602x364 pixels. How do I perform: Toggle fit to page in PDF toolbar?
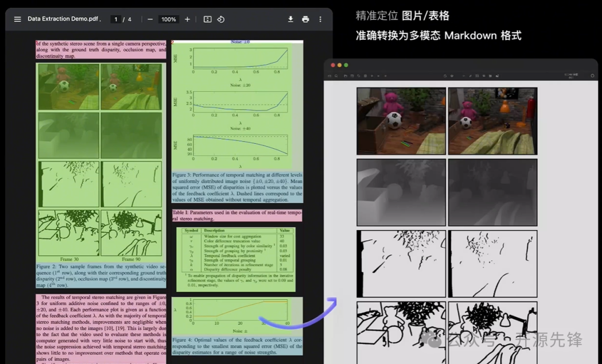coord(207,20)
